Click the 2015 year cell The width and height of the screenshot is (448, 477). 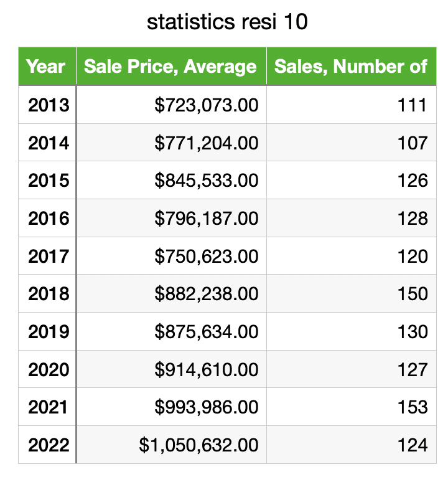(48, 181)
